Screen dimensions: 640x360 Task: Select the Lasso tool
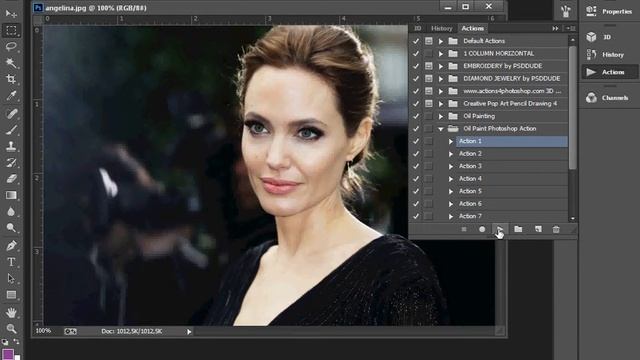pos(11,47)
